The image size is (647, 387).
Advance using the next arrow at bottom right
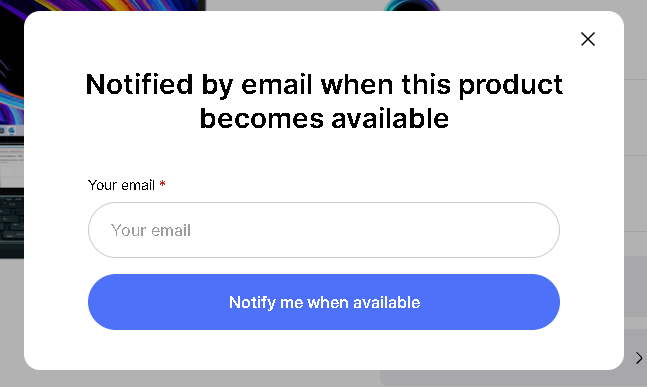[639, 358]
